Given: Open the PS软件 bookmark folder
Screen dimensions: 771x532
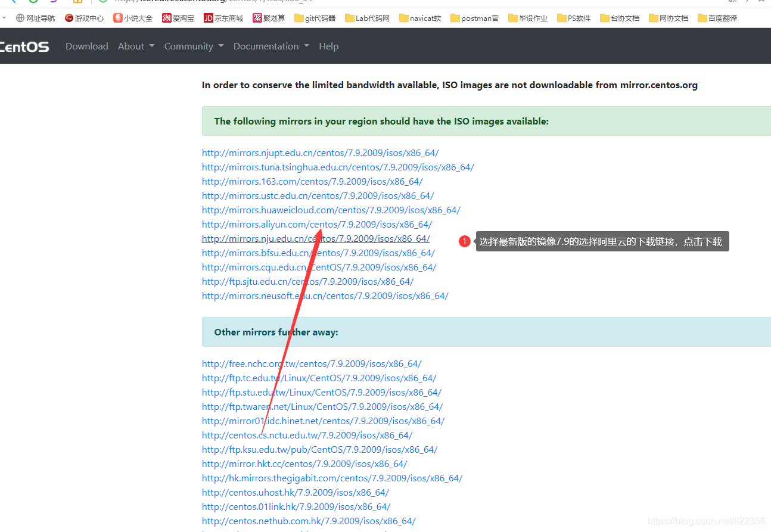Looking at the screenshot, I should pos(574,18).
